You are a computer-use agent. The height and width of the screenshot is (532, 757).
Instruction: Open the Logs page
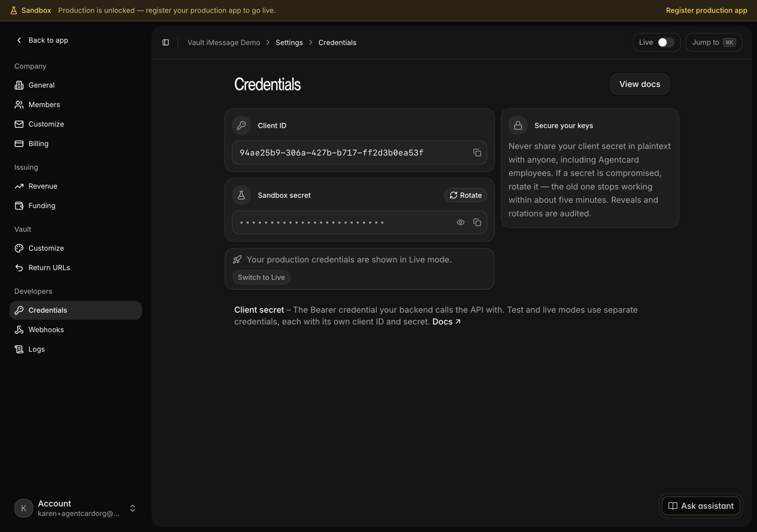point(76,349)
